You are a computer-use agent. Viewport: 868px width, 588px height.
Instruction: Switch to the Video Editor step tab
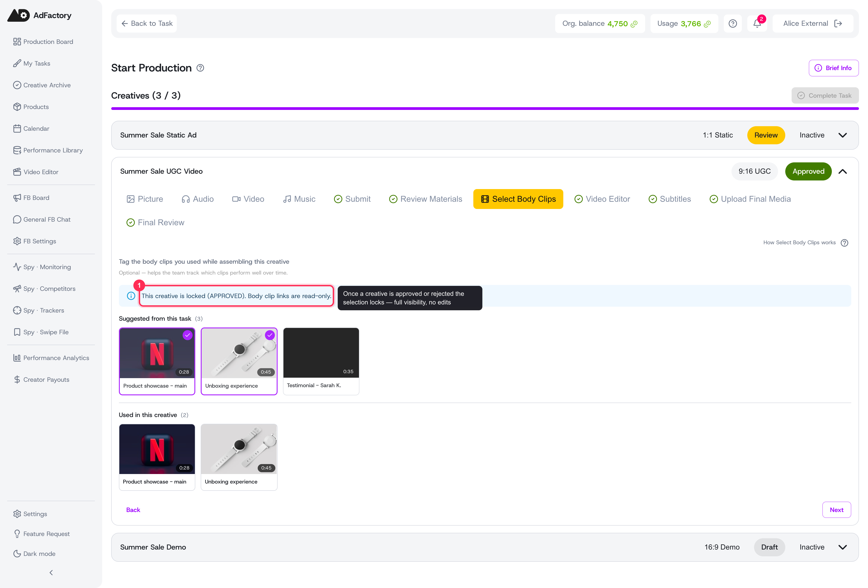click(x=602, y=199)
